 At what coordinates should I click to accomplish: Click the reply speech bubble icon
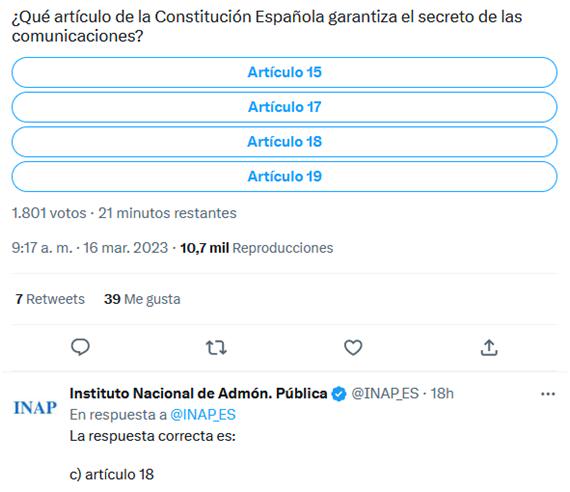coord(80,347)
